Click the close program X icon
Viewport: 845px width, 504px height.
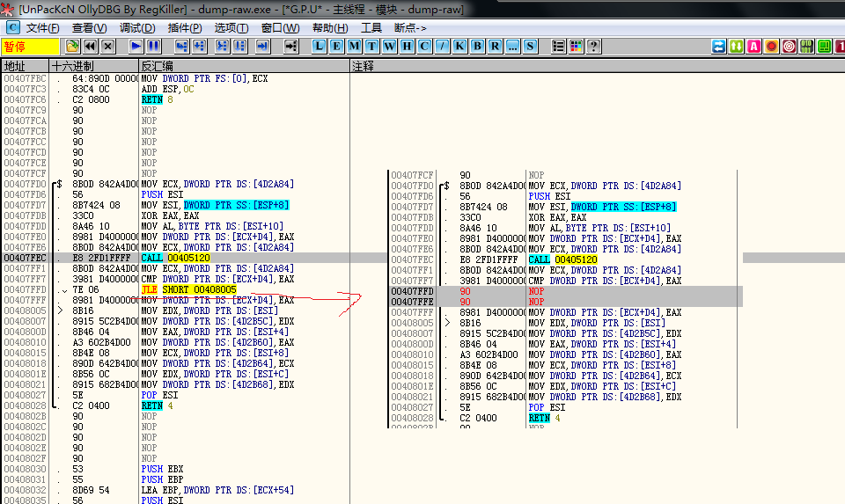107,47
